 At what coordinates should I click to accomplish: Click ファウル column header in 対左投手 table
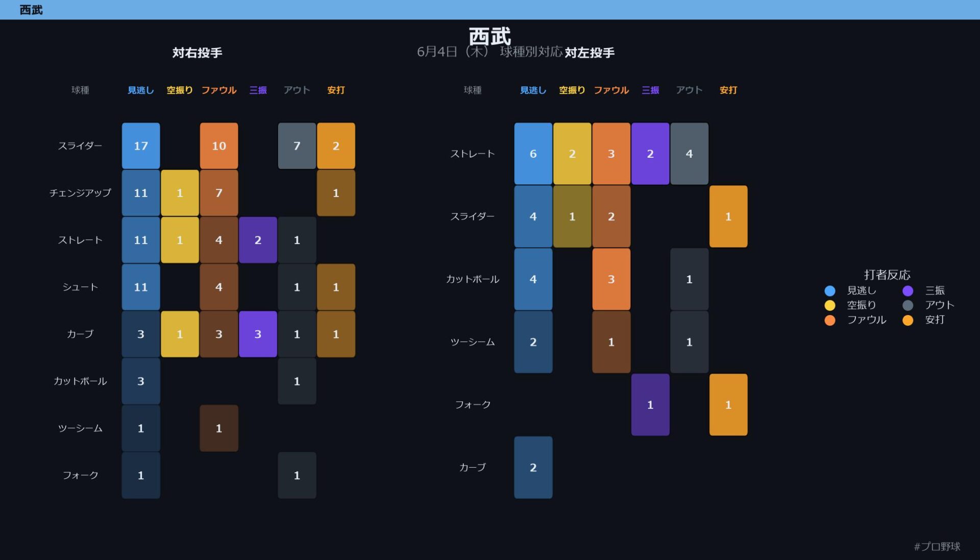point(611,90)
